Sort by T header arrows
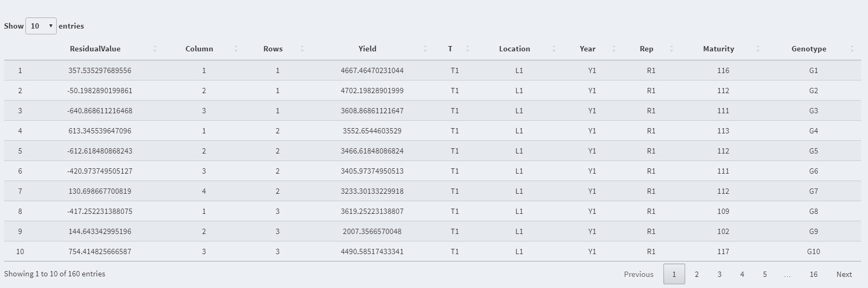Screen dimensions: 868x288 (x=467, y=49)
